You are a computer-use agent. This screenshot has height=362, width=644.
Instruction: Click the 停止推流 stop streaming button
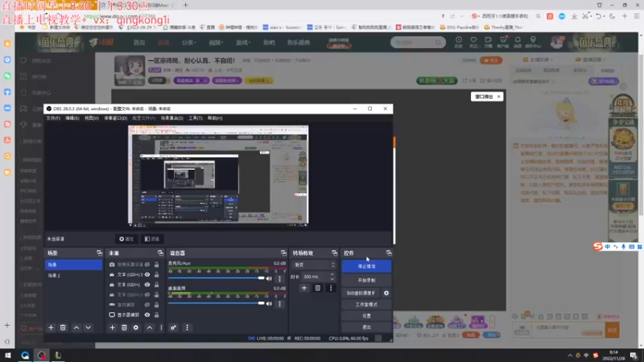tap(366, 266)
